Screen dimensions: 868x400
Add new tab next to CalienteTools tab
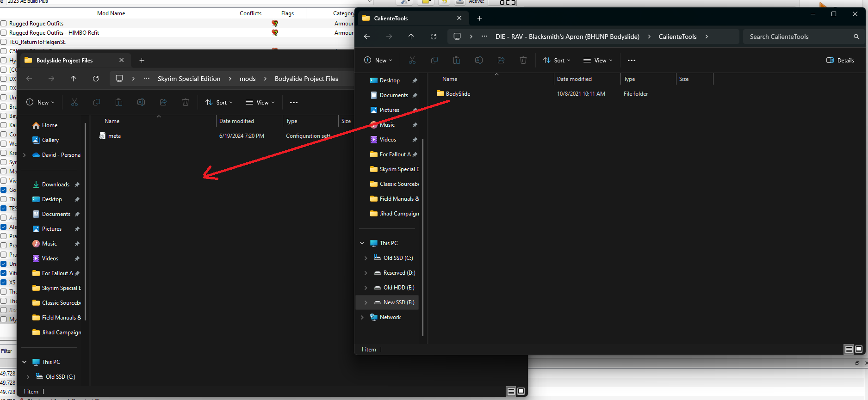coord(480,18)
